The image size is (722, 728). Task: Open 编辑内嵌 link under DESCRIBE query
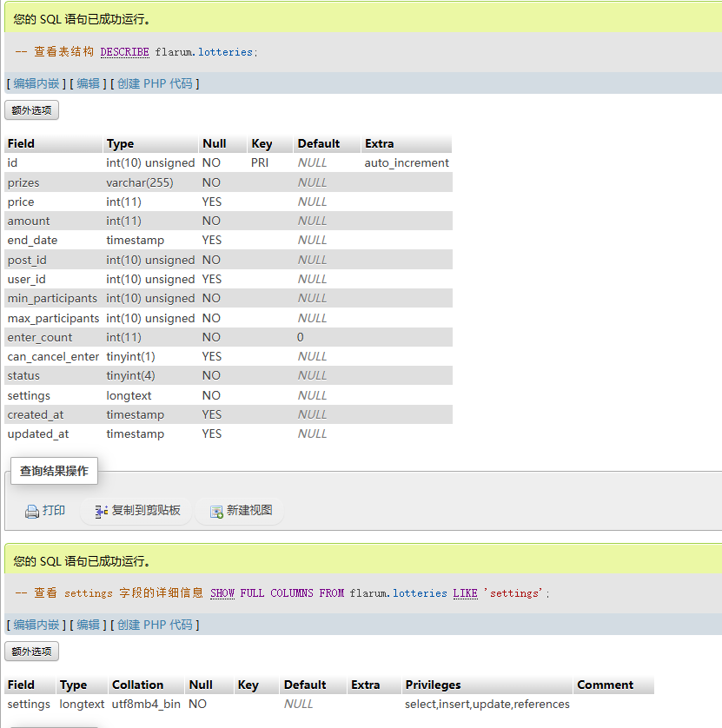pos(36,83)
